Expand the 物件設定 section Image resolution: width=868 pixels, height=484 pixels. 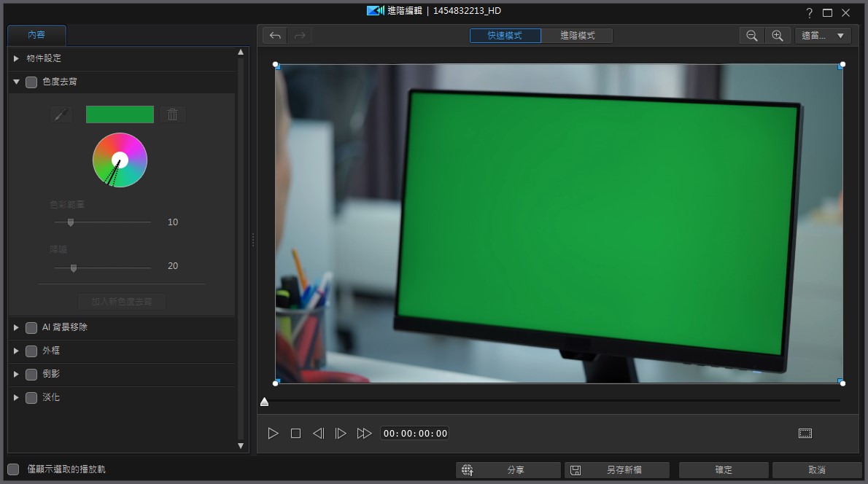point(16,58)
